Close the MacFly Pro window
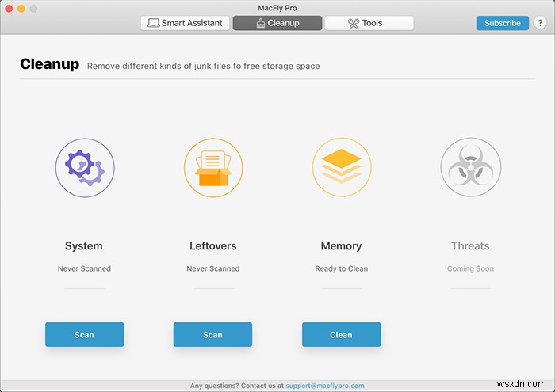The image size is (555, 392). [9, 9]
